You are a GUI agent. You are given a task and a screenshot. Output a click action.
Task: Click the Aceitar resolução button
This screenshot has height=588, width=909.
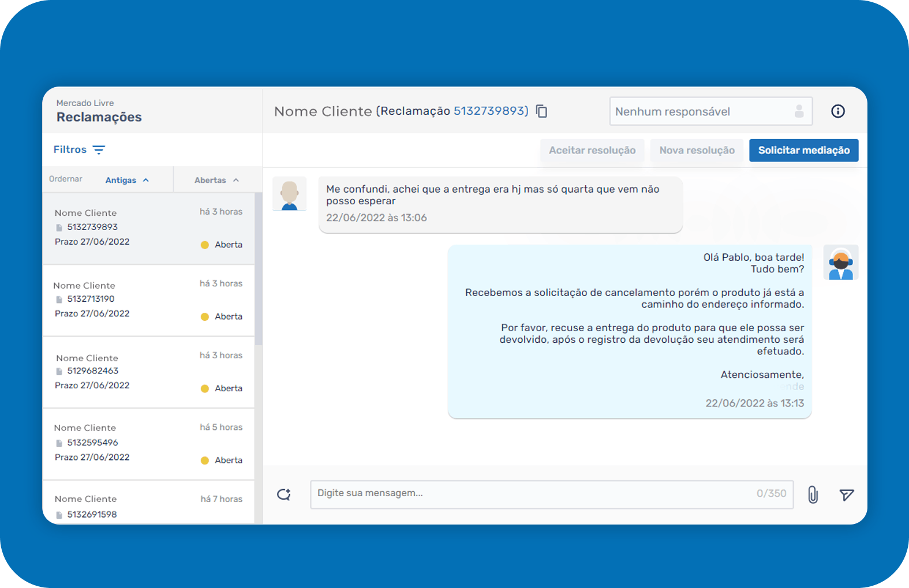(x=592, y=151)
